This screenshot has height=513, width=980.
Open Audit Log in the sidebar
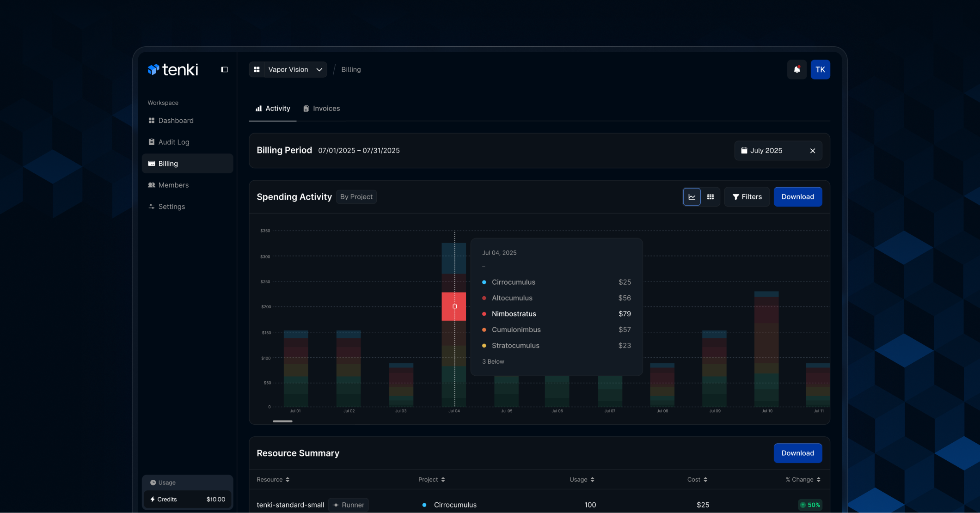(x=174, y=142)
